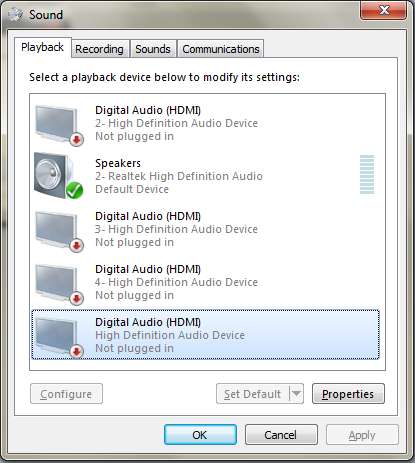Image resolution: width=415 pixels, height=463 pixels.
Task: Click red unplugged arrow badge on first HDMI device
Action: (x=77, y=140)
